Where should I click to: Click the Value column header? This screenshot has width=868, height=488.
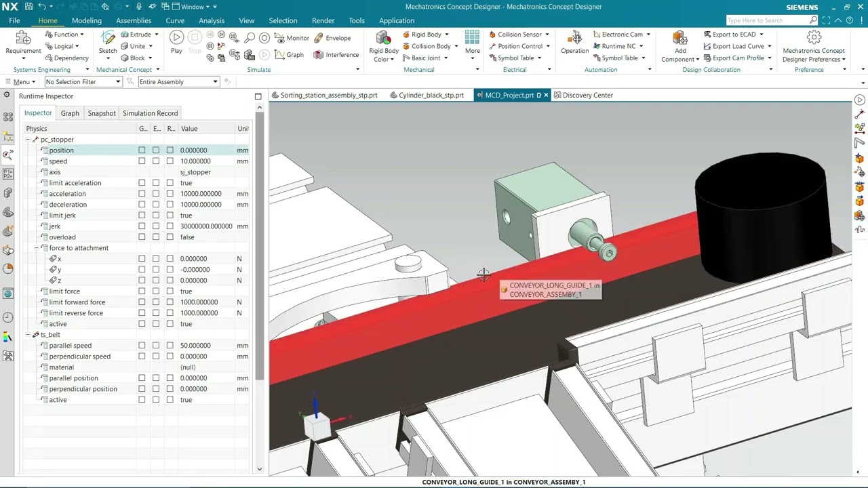coord(206,129)
